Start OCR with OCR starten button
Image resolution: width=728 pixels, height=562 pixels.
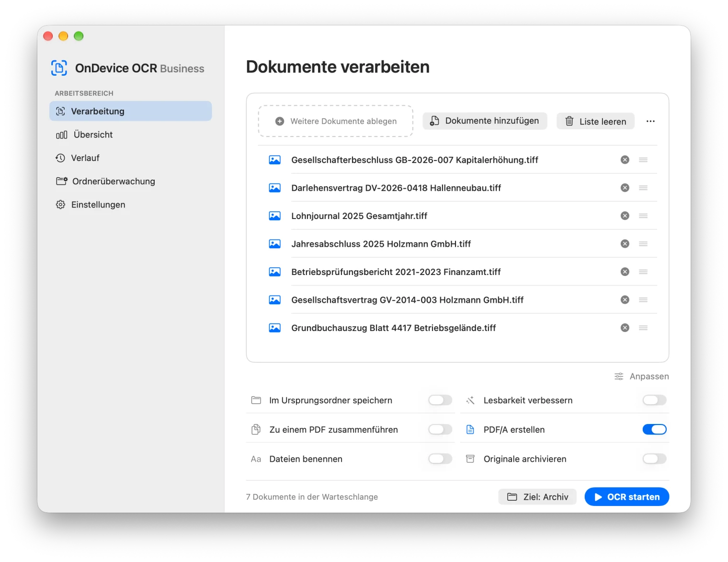coord(626,497)
